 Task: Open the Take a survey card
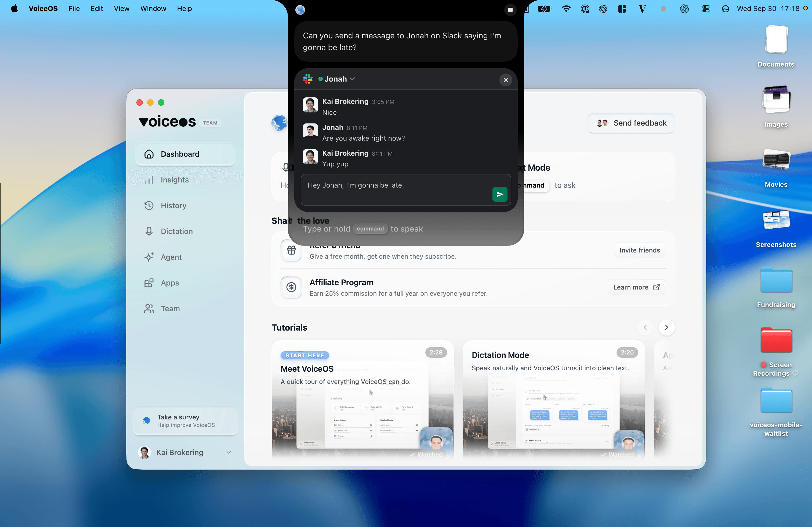185,421
